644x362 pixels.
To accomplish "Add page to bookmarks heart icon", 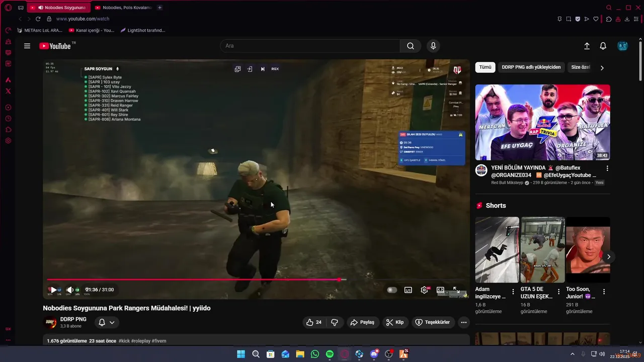I will pos(596,19).
